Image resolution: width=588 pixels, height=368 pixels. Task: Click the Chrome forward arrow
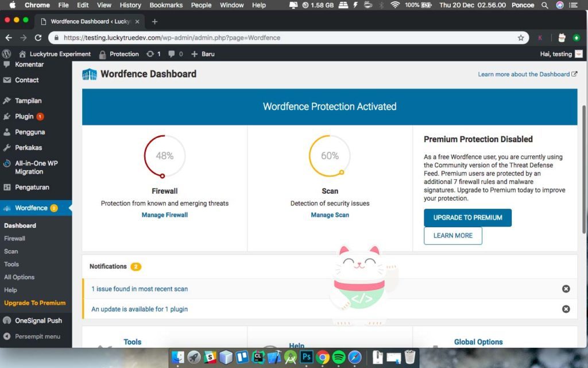point(23,37)
